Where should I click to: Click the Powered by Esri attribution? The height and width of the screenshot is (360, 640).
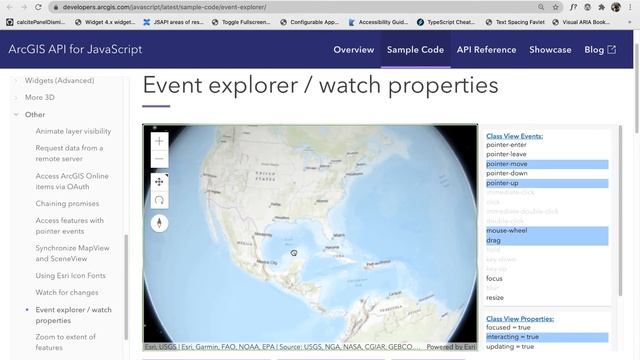[451, 347]
